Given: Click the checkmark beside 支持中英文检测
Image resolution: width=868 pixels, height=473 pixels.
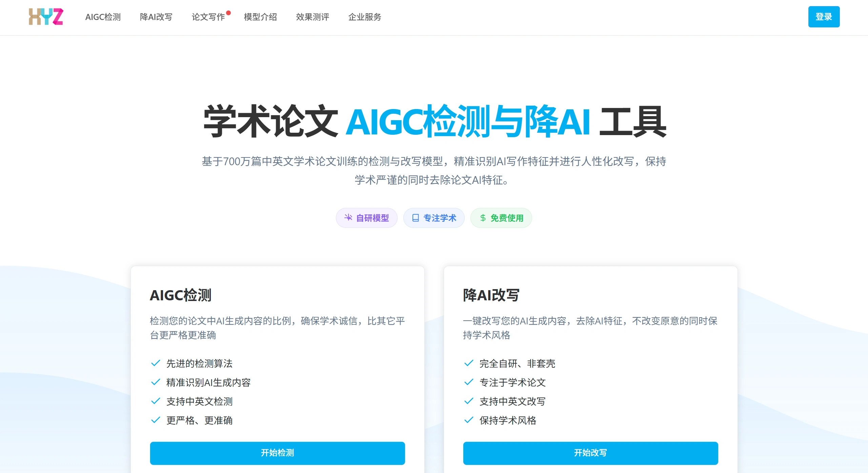Looking at the screenshot, I should tap(155, 401).
